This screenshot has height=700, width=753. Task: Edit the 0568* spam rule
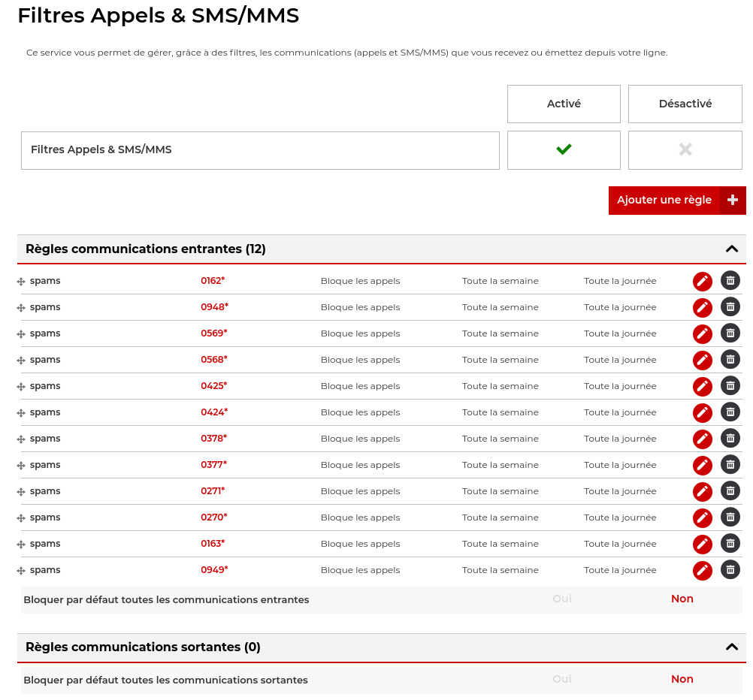pyautogui.click(x=702, y=361)
